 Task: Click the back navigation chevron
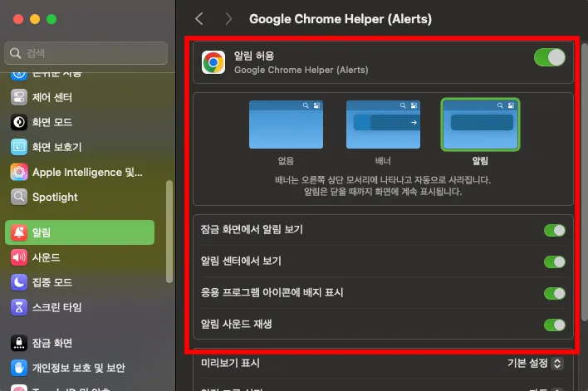click(x=199, y=18)
